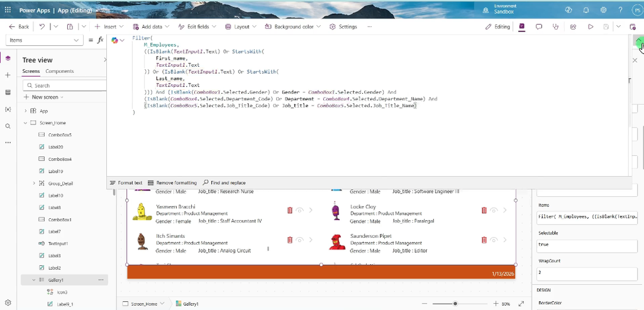
Task: Open Search icon in left sidebar
Action: tap(8, 126)
